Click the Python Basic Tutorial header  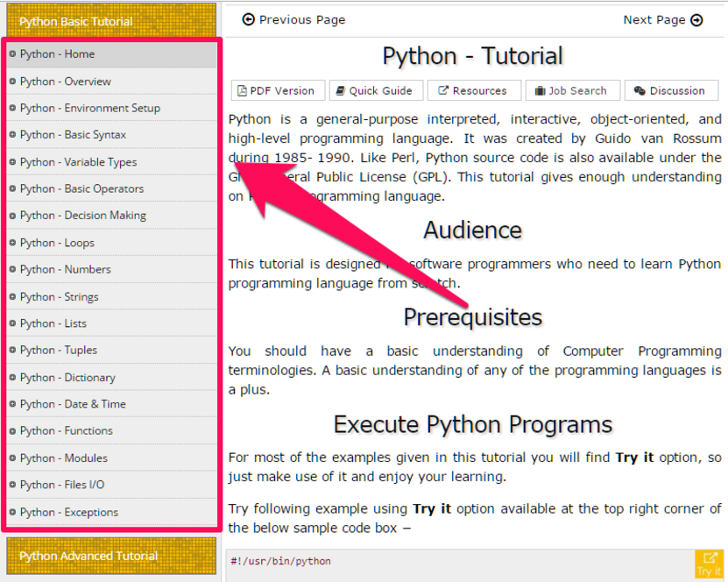tap(111, 21)
